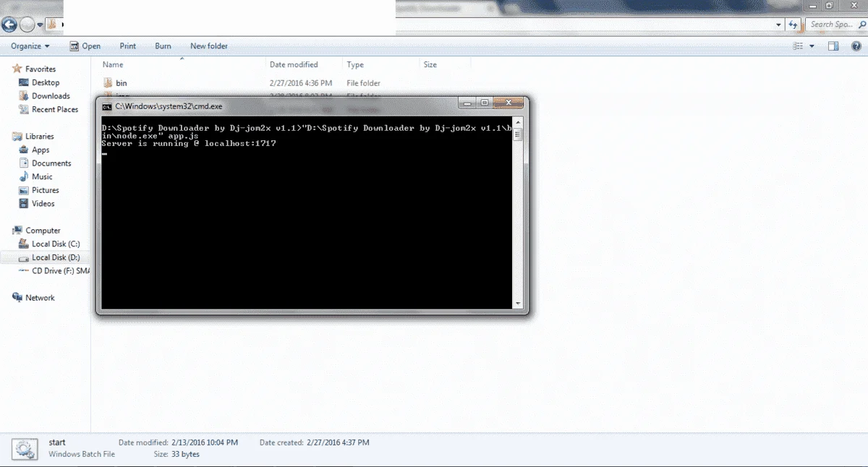Viewport: 868px width, 467px height.
Task: Click the Date created value 2/27/2016 4:37 PM
Action: (336, 442)
